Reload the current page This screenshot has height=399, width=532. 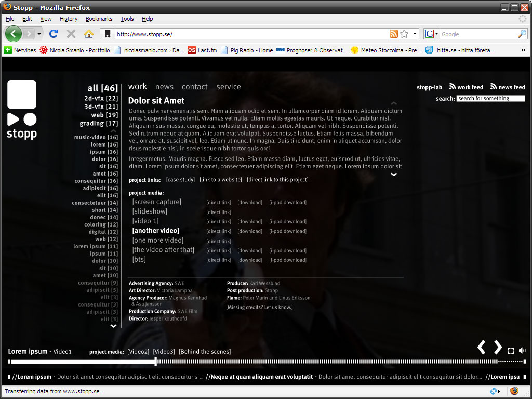point(54,34)
